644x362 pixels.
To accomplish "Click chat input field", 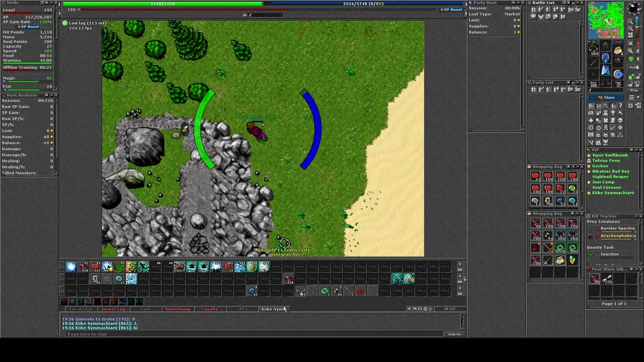I will click(x=254, y=334).
